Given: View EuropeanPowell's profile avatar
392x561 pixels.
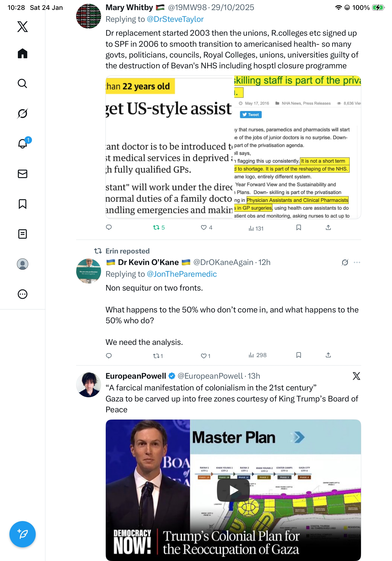Looking at the screenshot, I should coord(88,385).
